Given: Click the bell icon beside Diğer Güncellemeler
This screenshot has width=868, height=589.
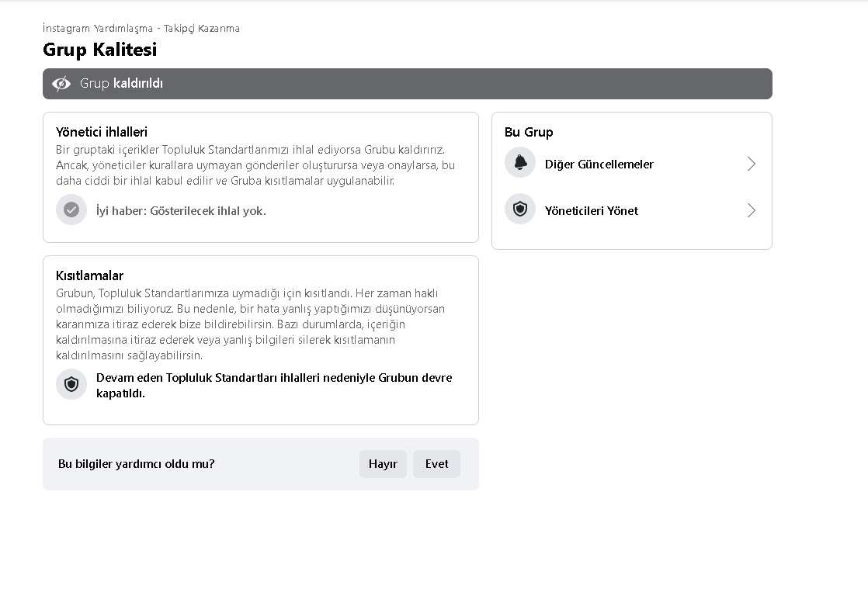Looking at the screenshot, I should [520, 163].
